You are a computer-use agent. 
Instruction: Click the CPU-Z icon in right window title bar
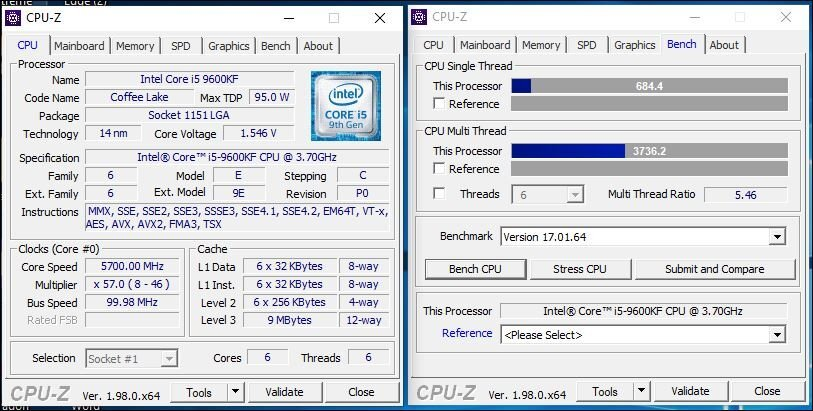pyautogui.click(x=419, y=17)
